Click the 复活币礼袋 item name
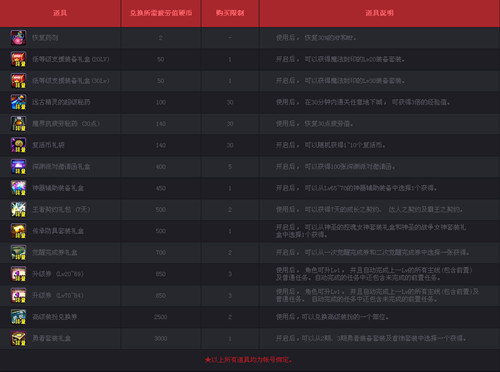This screenshot has width=500, height=372. 48,145
